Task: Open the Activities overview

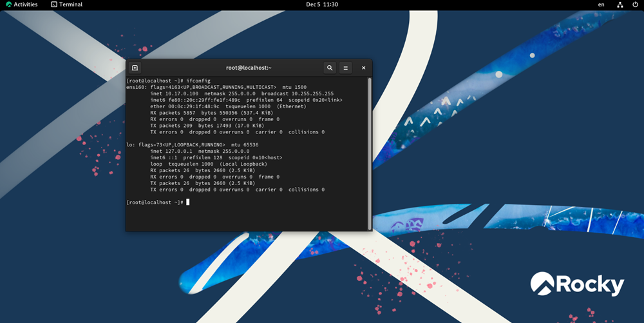Action: click(x=22, y=5)
